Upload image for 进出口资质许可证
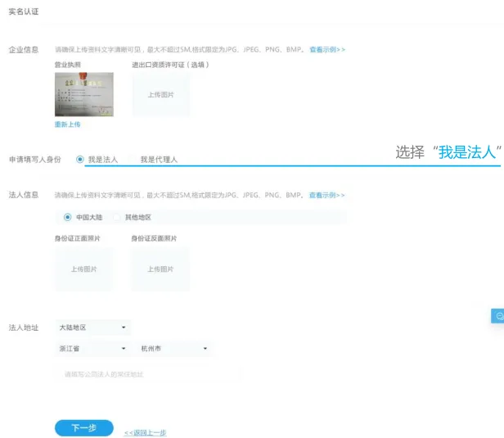Image resolution: width=504 pixels, height=438 pixels. tap(160, 94)
